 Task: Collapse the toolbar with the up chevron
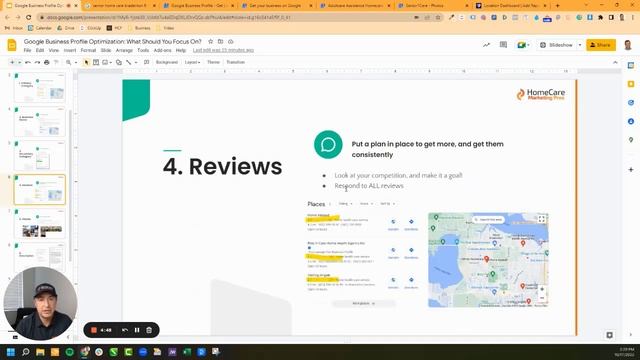615,62
